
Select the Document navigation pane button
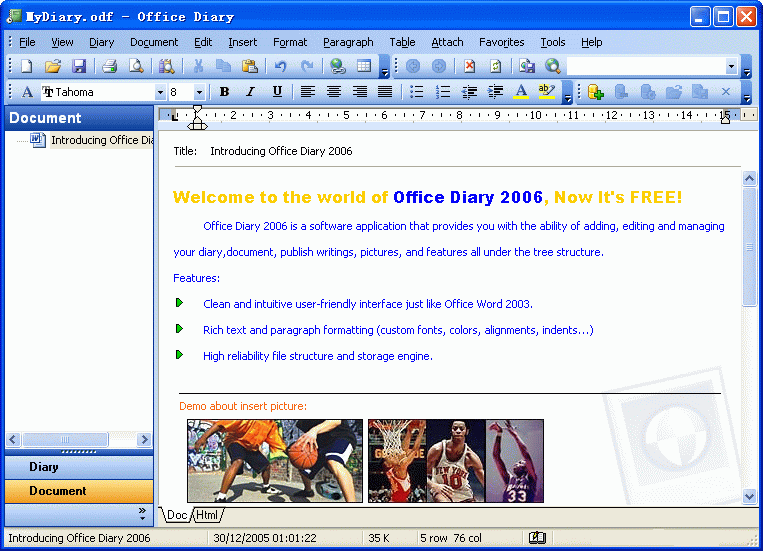[79, 491]
